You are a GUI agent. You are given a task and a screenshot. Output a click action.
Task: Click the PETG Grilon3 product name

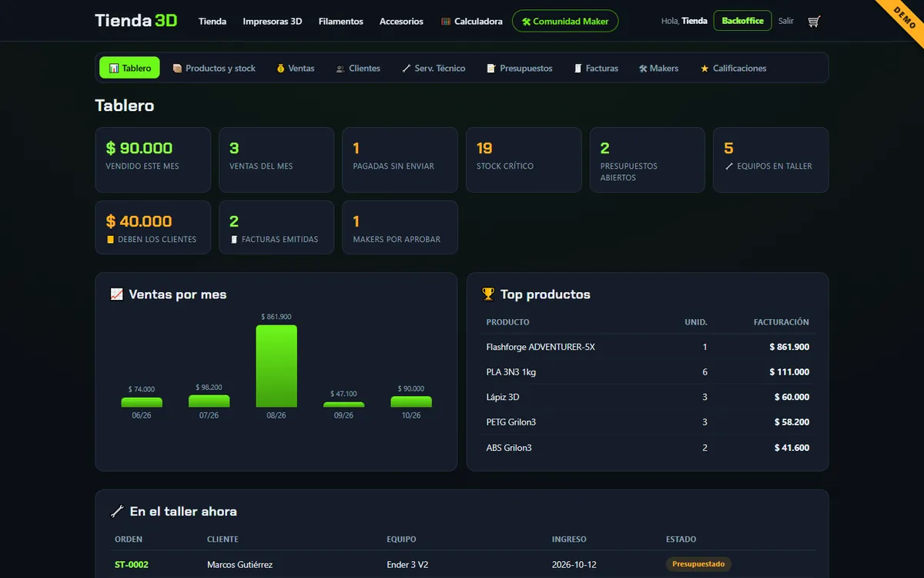coord(511,422)
